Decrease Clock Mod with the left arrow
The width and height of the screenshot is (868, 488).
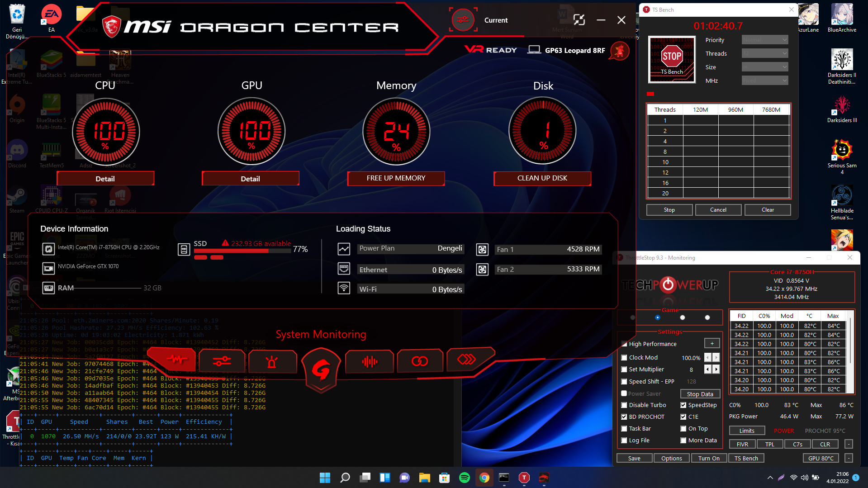click(708, 358)
